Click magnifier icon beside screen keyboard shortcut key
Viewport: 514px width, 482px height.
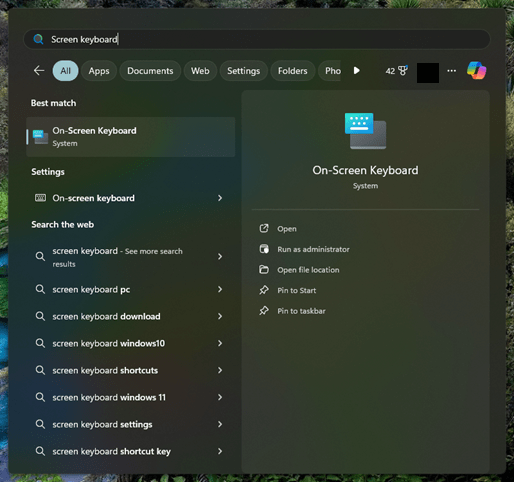coord(40,451)
